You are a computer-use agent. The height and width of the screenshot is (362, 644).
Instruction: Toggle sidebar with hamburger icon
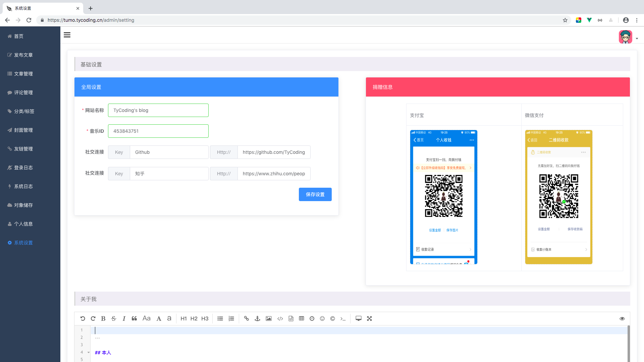pos(67,35)
